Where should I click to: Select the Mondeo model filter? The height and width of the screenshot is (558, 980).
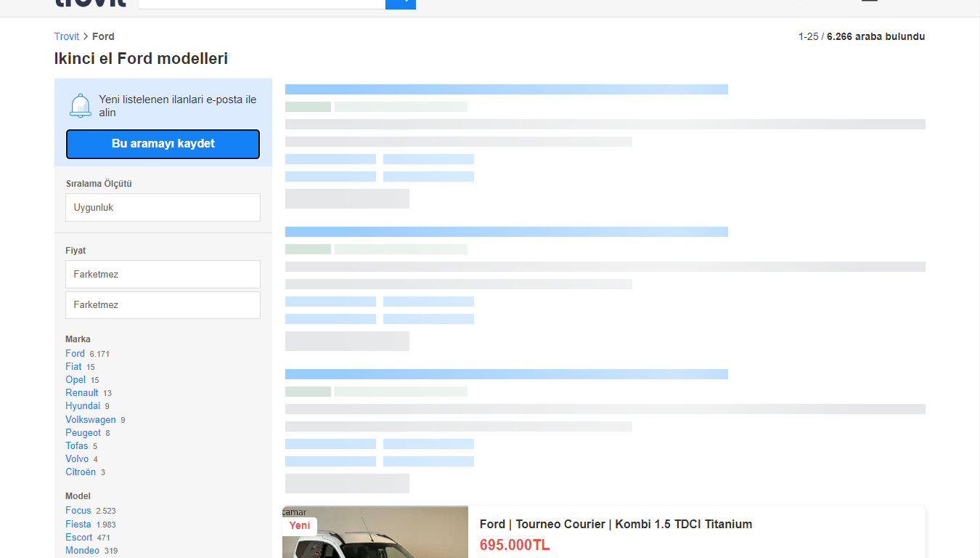pyautogui.click(x=82, y=550)
